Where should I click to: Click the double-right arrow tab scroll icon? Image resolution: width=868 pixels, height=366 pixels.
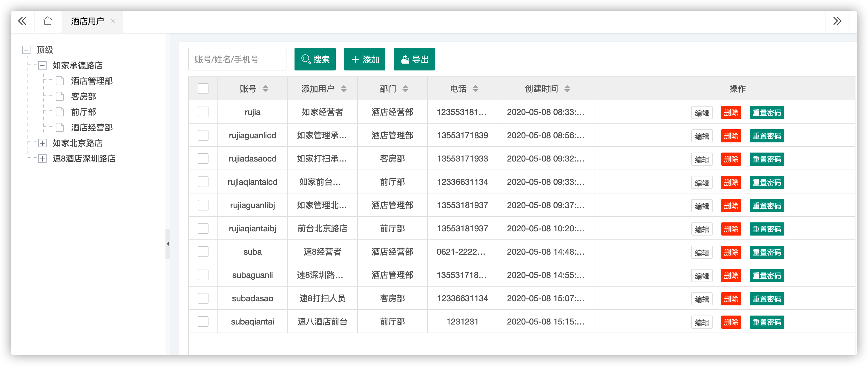(x=837, y=21)
